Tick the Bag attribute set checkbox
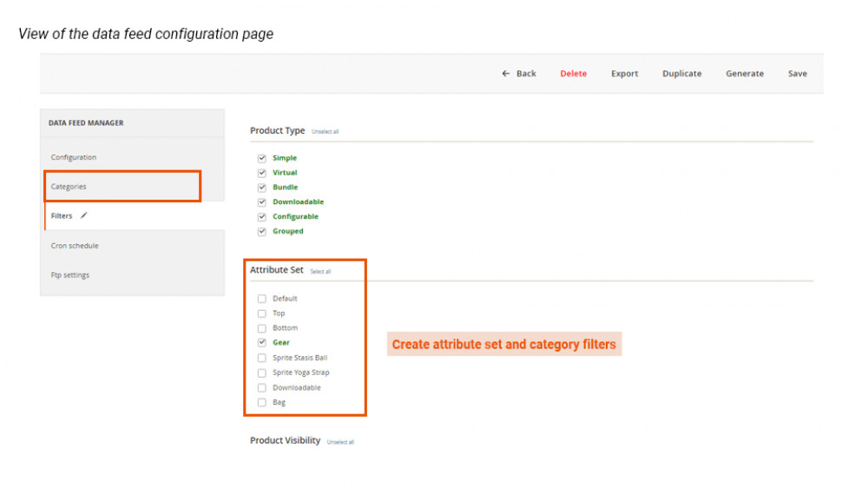The image size is (868, 488). pyautogui.click(x=262, y=403)
